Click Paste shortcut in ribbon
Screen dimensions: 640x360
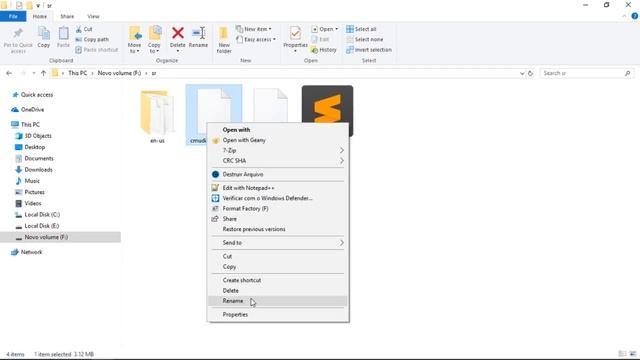coord(97,50)
